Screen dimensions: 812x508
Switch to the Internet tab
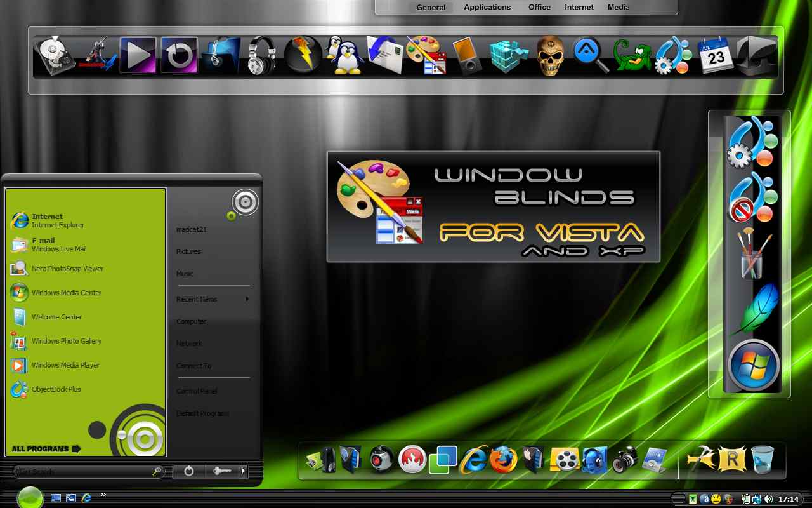(x=579, y=8)
